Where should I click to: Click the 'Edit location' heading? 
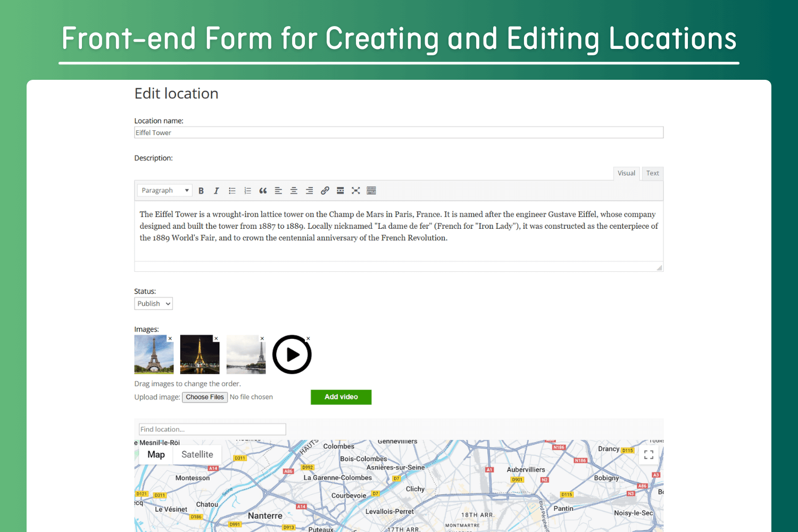177,94
